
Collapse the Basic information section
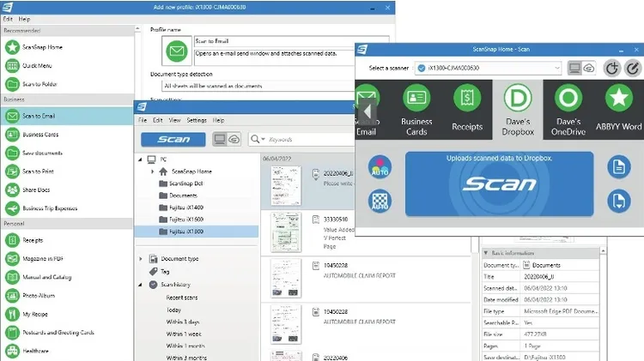click(486, 253)
